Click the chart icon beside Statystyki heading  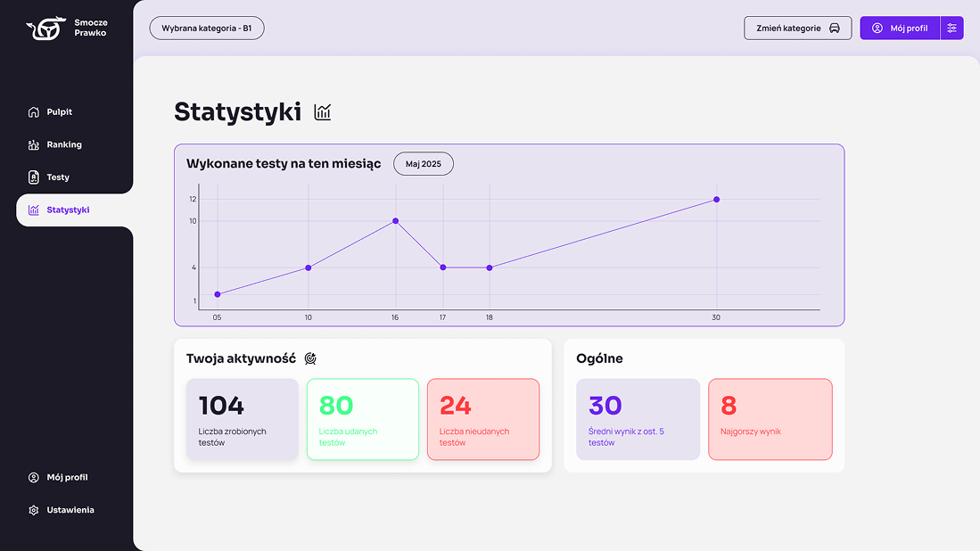[x=323, y=112]
